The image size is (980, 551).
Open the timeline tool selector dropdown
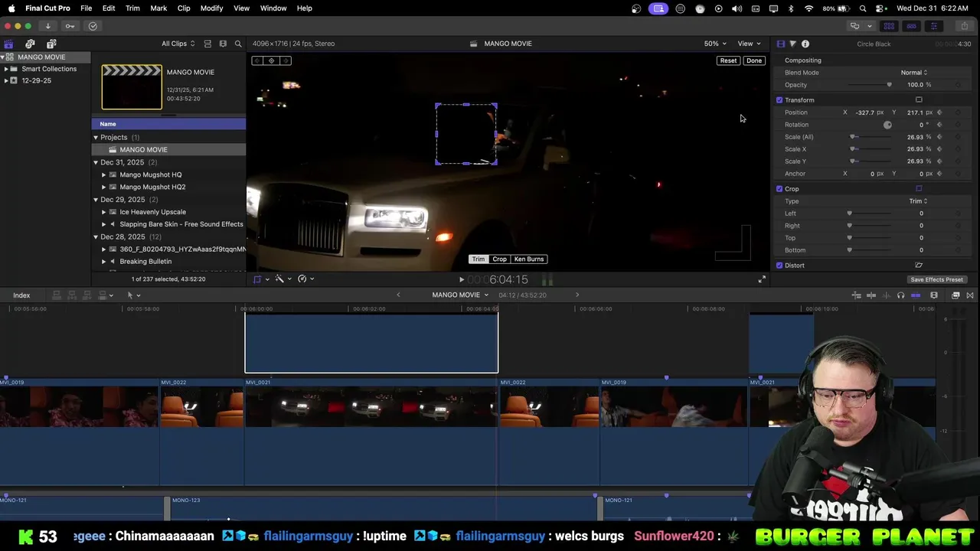(133, 295)
